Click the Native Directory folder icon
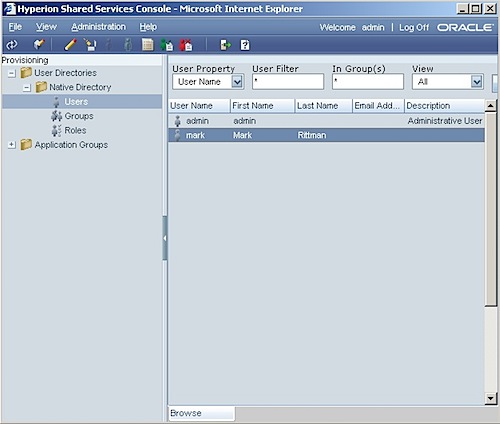The image size is (500, 424). 41,87
